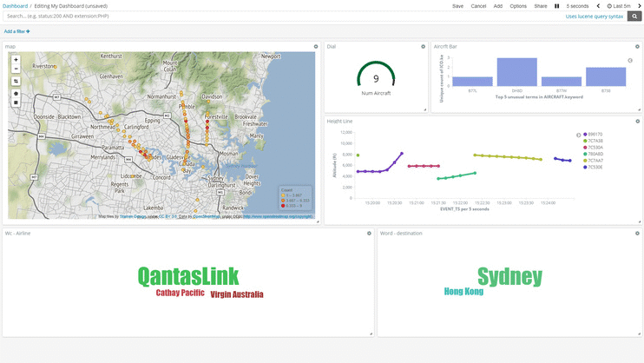
Task: Click the B738 bar in Aircrft Bar
Action: 606,76
